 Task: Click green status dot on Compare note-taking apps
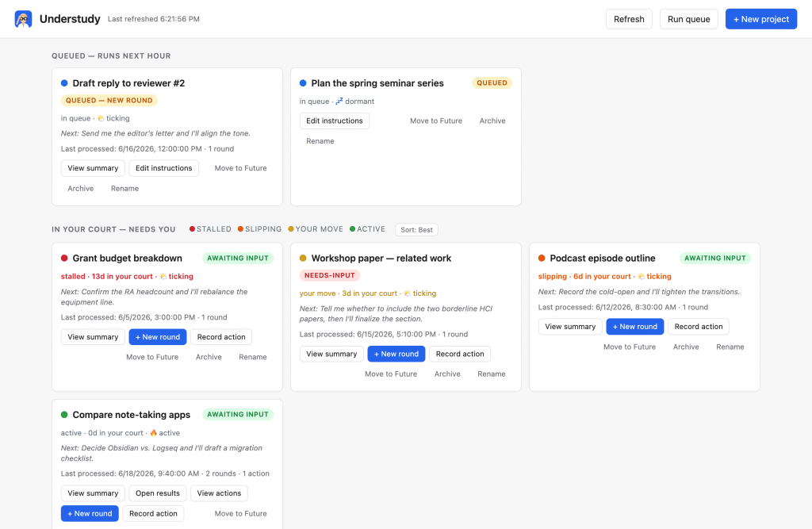pos(64,415)
